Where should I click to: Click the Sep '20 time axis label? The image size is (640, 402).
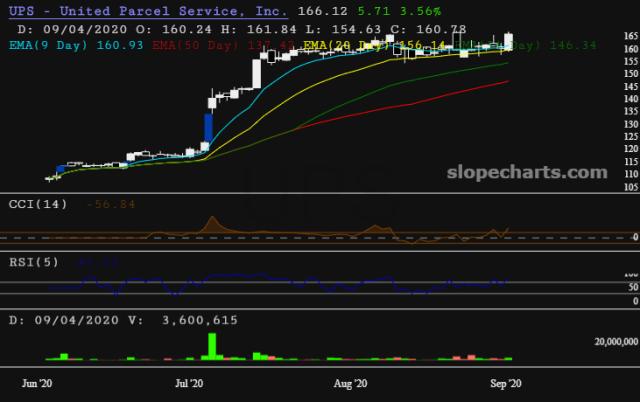[x=506, y=383]
